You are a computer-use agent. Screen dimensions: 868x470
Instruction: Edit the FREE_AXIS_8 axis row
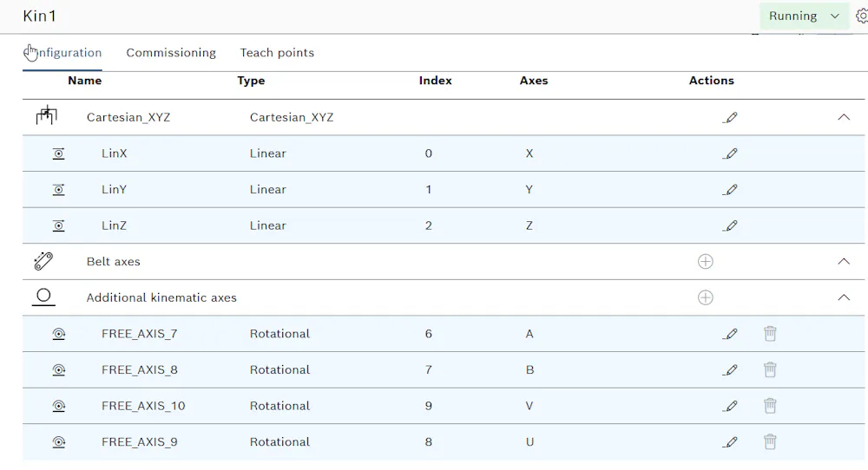[730, 369]
